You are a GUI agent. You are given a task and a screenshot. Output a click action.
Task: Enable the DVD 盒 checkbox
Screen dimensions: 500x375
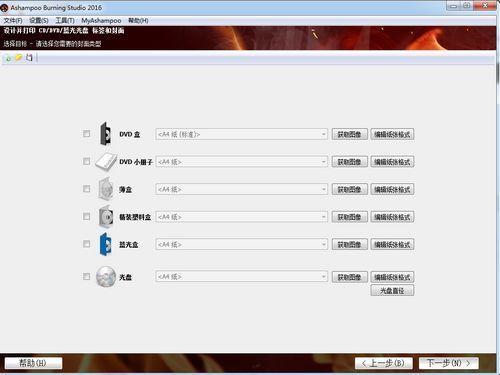87,134
